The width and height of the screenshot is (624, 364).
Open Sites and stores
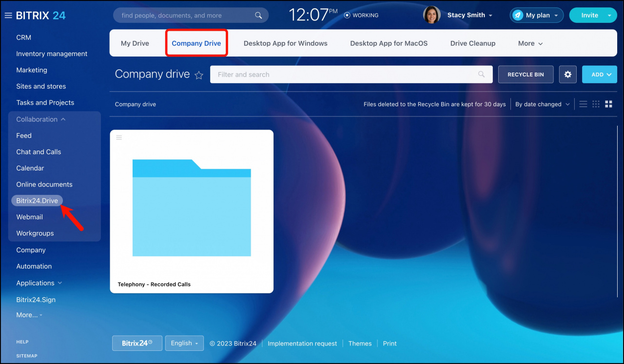tap(41, 86)
